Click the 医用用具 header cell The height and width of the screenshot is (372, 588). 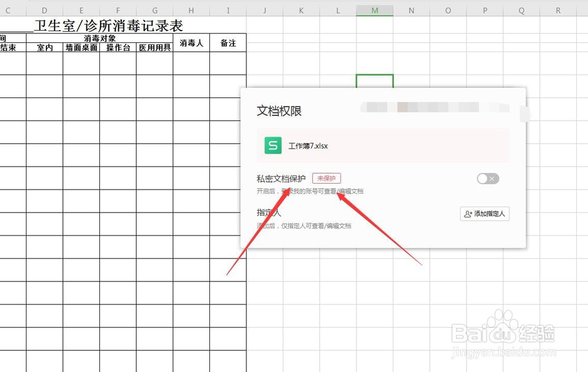(154, 48)
